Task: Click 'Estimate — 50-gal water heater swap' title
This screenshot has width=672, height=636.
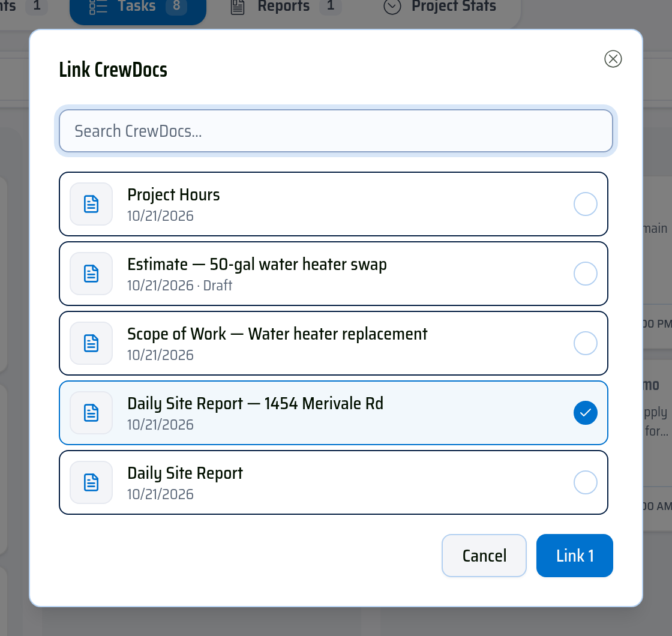Action: point(257,265)
